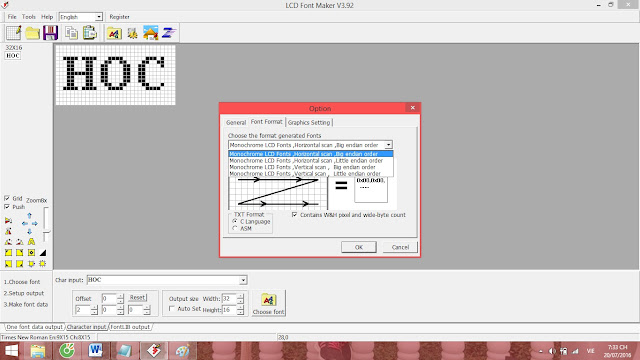Choose Horizontal scan, Big endian order option

point(311,154)
